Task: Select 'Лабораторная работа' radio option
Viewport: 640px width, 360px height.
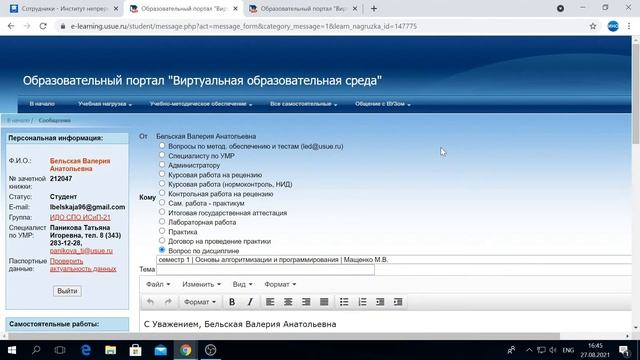Action: 162,222
